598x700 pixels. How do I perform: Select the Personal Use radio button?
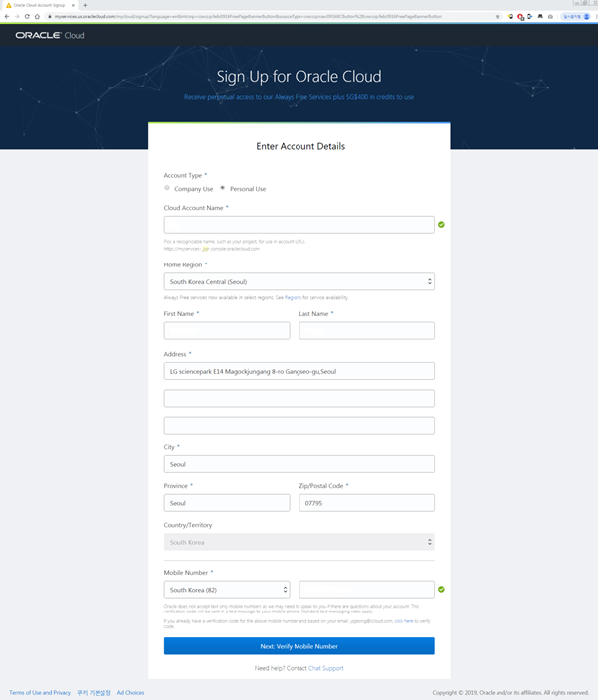click(x=223, y=188)
